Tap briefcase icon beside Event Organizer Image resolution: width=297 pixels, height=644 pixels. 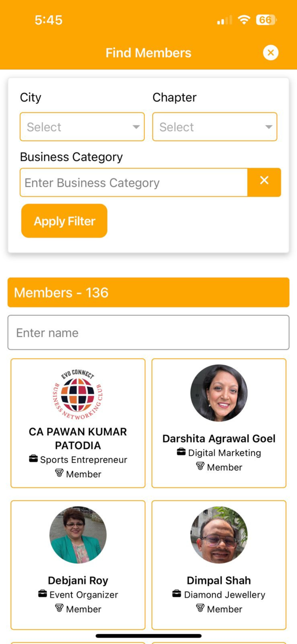(x=43, y=594)
